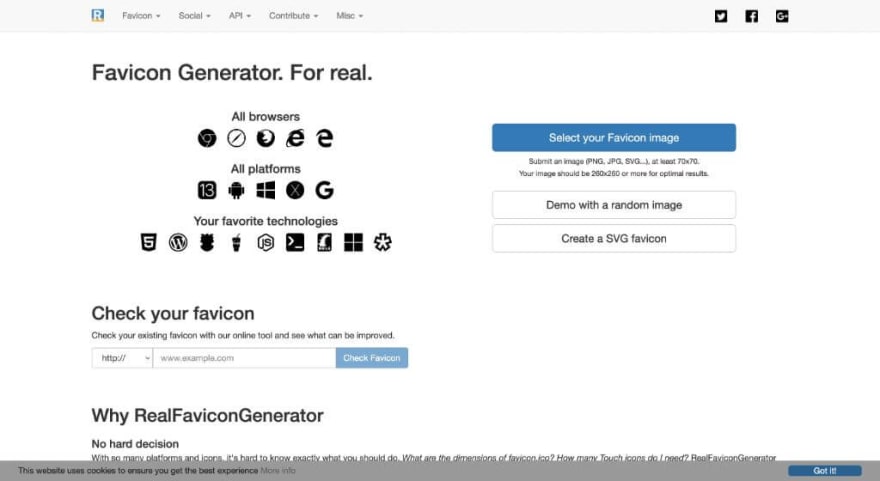
Task: Click the Google G platform icon
Action: pos(324,190)
